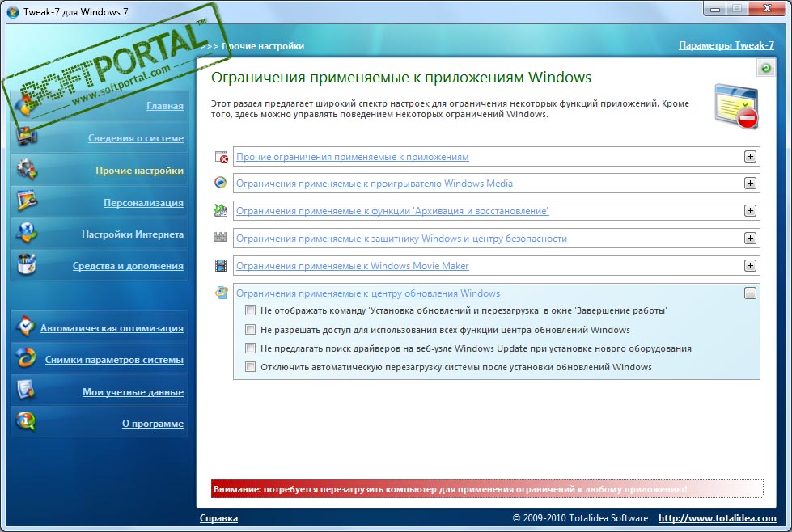Check 'Не разрешать доступ' к центру обновлений Windows
Screen dimensions: 792x532
click(250, 330)
